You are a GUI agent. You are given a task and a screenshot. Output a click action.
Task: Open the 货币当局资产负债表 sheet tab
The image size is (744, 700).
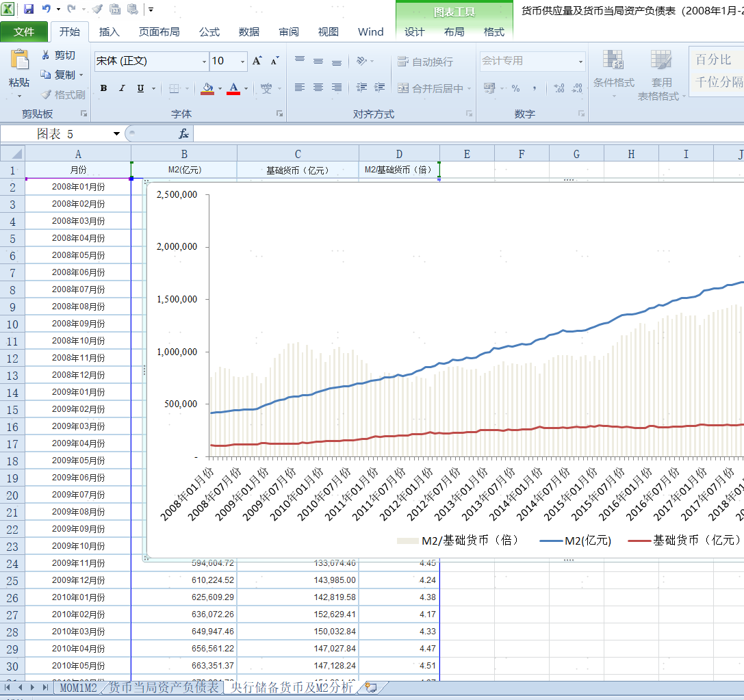pos(164,687)
